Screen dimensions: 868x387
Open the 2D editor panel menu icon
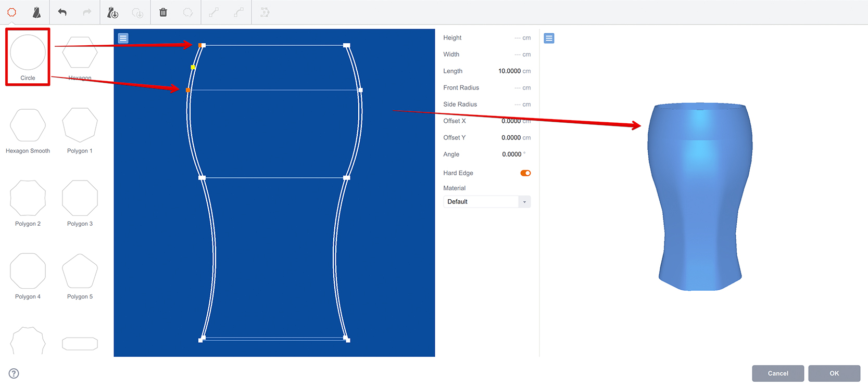[x=123, y=38]
